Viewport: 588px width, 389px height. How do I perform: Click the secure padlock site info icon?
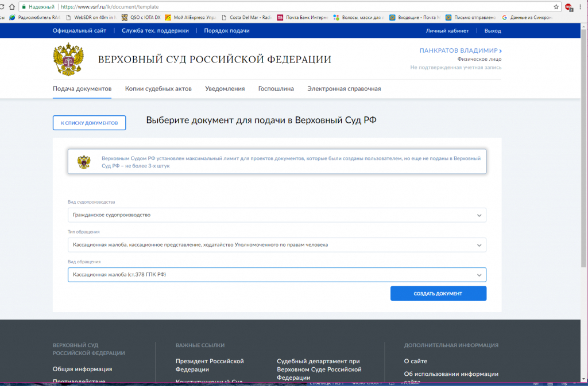[x=23, y=7]
